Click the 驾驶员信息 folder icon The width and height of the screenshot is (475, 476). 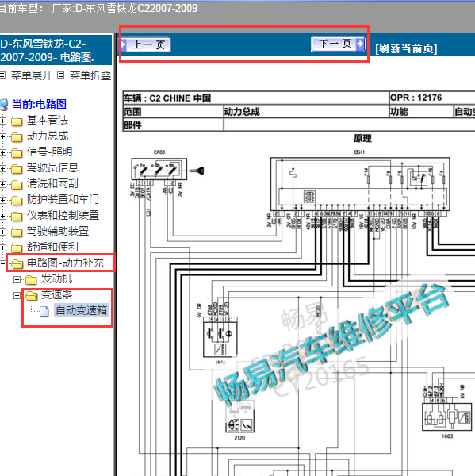click(x=17, y=168)
